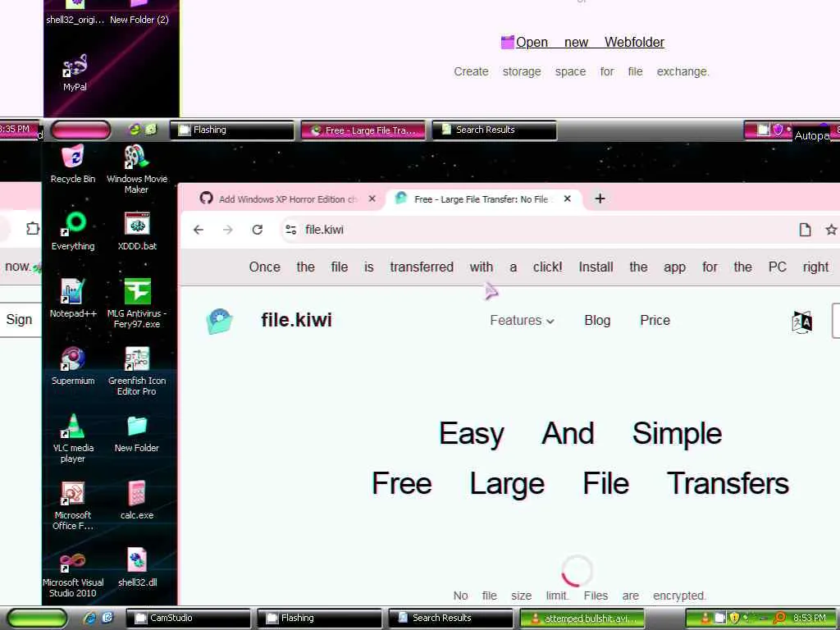Select the calc.exe desktop icon

(x=137, y=500)
